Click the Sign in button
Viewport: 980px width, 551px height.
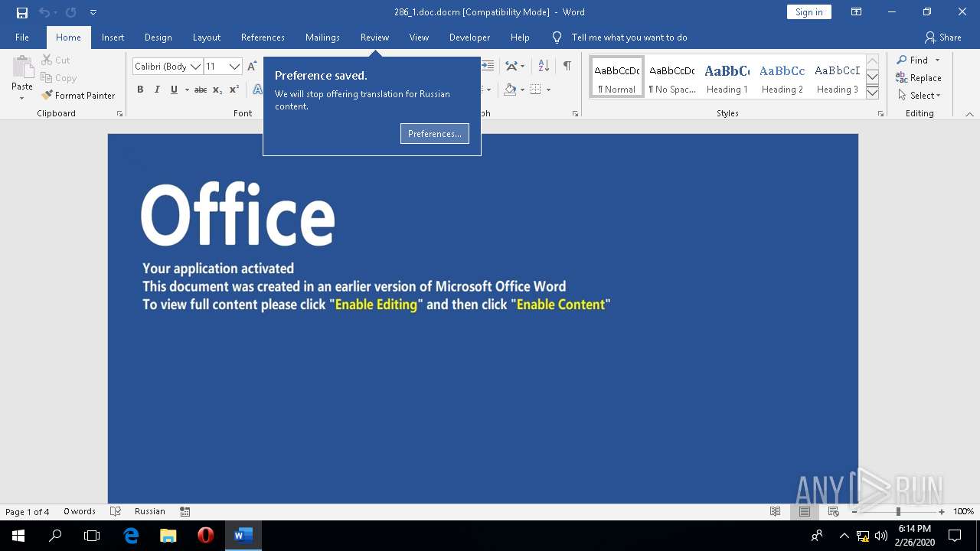(808, 12)
